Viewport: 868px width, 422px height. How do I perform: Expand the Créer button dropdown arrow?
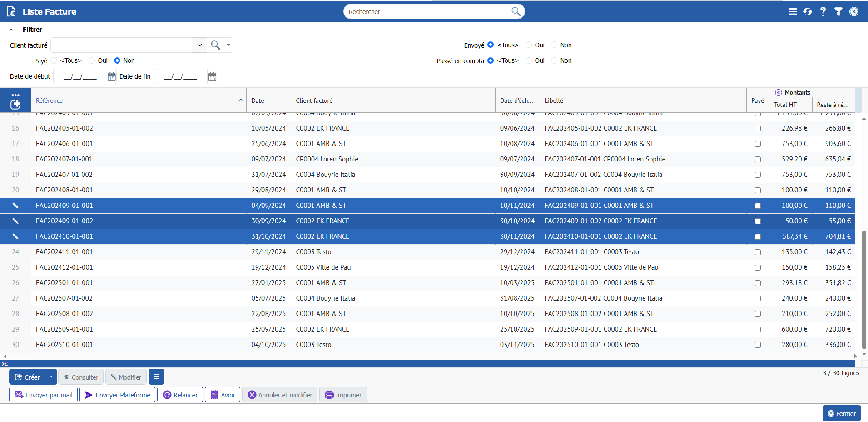click(51, 377)
